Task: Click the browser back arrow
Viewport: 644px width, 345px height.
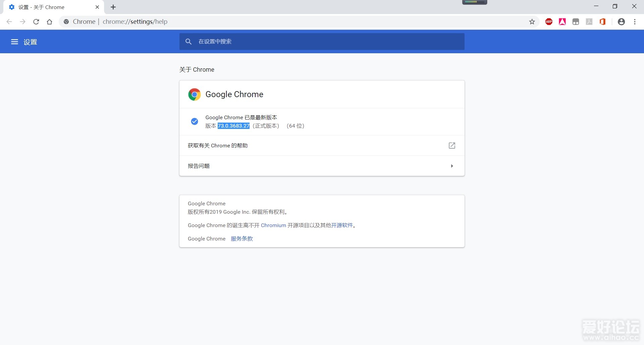Action: 9,22
